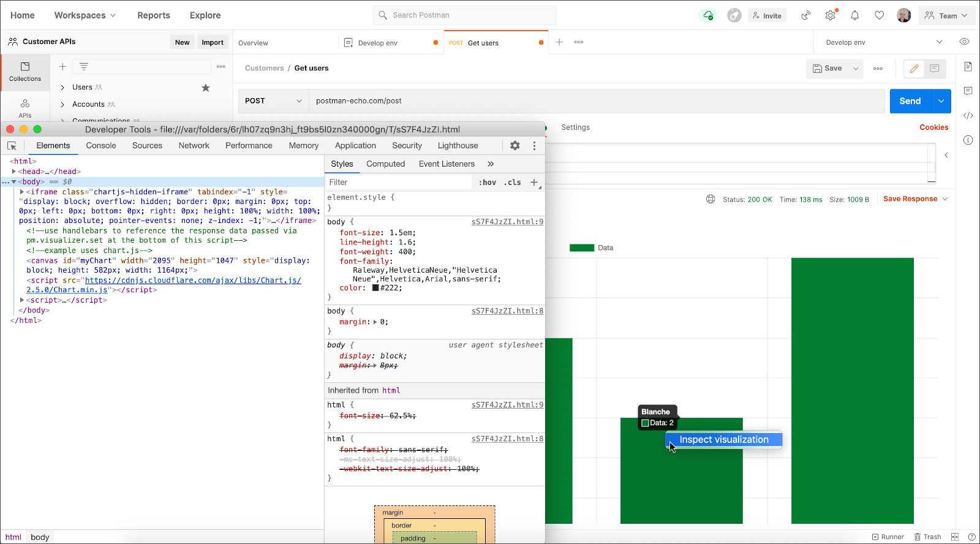Viewport: 980px width, 544px height.
Task: Open documentation icon in right sidebar
Action: (968, 66)
